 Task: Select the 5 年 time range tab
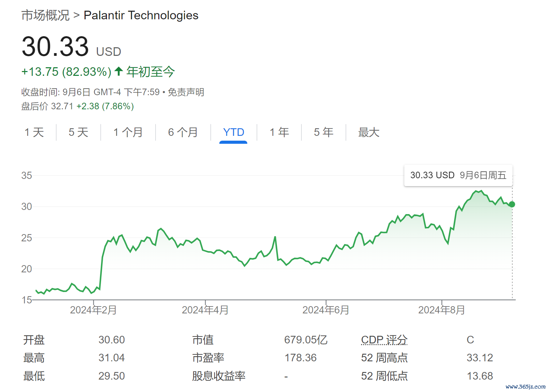tap(323, 132)
